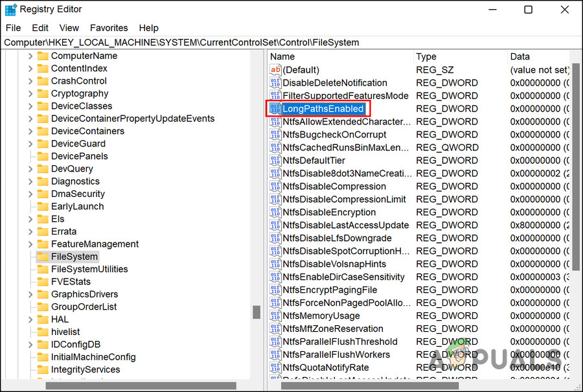The height and width of the screenshot is (392, 583).
Task: Open the File menu
Action: click(x=14, y=28)
